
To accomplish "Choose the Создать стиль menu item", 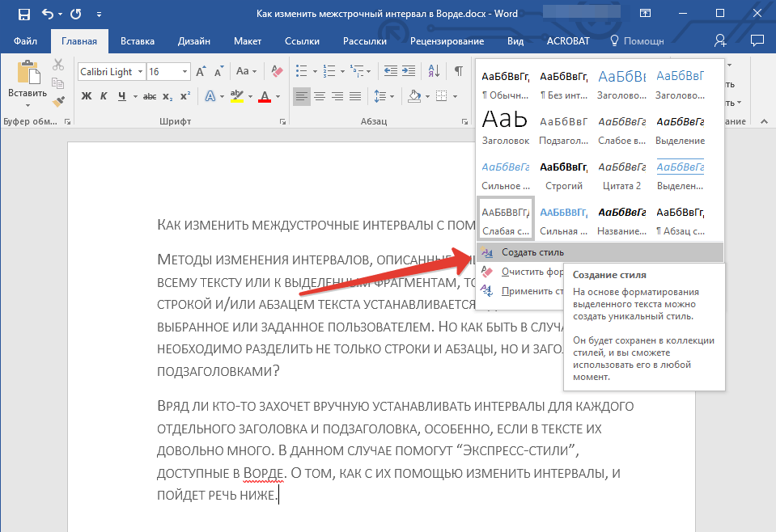I will (x=532, y=252).
